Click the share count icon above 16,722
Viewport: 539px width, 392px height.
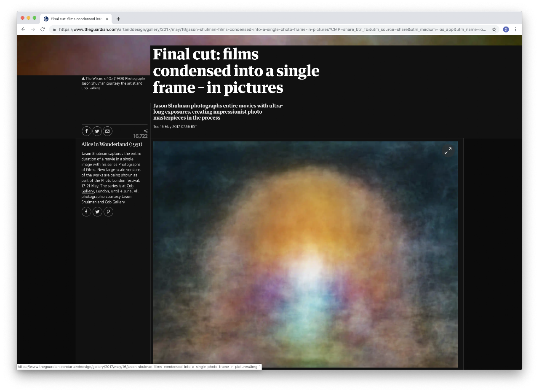point(146,131)
